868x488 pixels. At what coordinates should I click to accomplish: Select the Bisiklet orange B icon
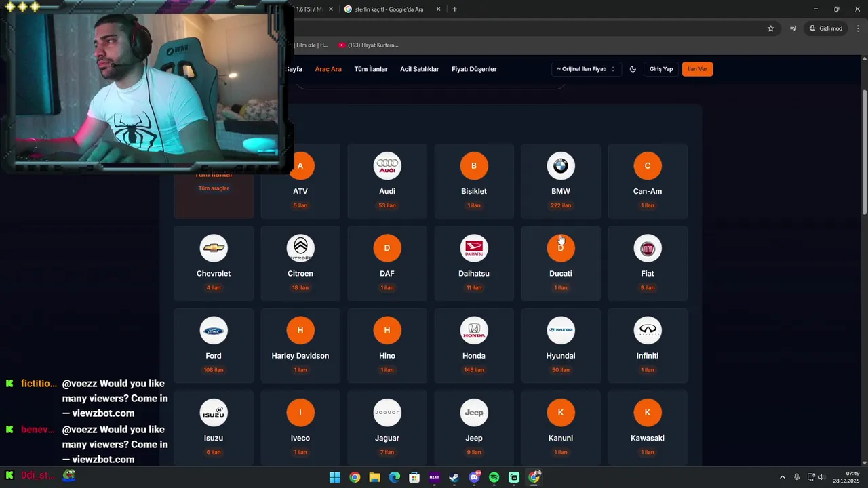[x=474, y=166]
